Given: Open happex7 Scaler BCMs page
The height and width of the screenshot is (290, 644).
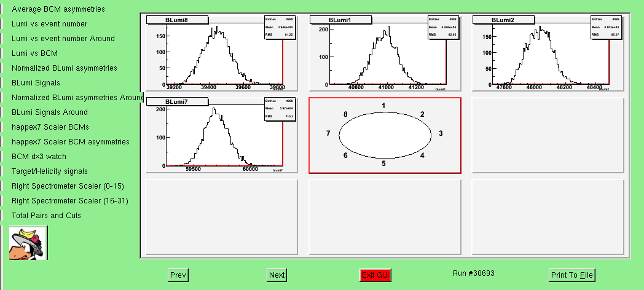Looking at the screenshot, I should click(x=50, y=127).
